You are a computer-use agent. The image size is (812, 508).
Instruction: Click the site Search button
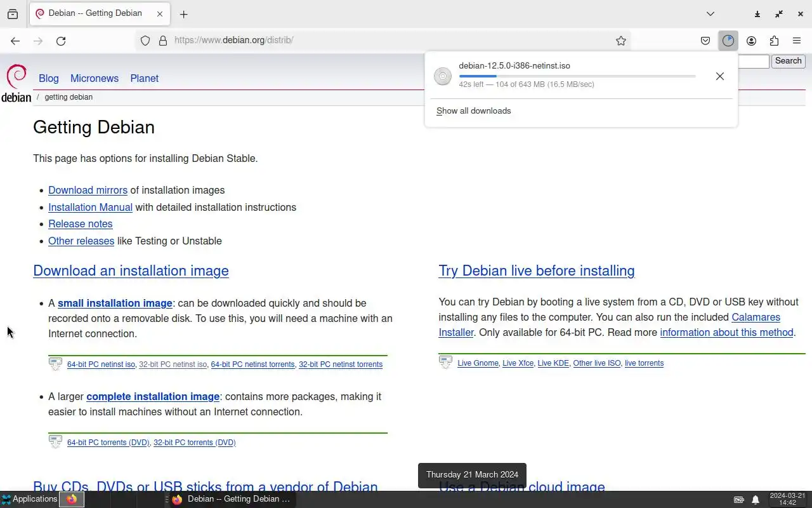tap(789, 61)
